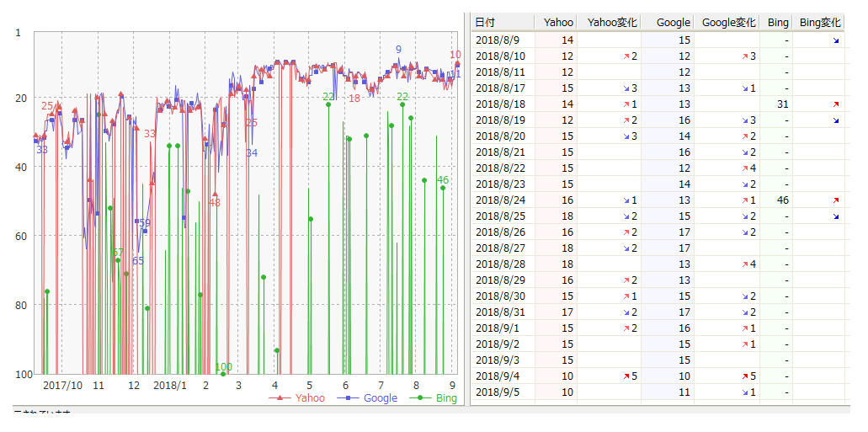Viewport: 868px width, 432px height.
Task: Click the Bing変化 up arrow on 2018/8/18
Action: (x=836, y=104)
